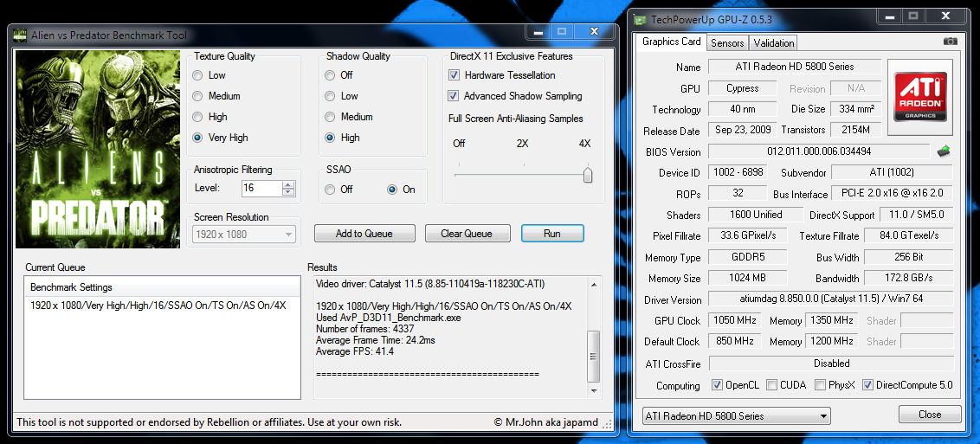
Task: Click the Texture Fillrate 84.0 GTexel/s field
Action: pos(909,235)
